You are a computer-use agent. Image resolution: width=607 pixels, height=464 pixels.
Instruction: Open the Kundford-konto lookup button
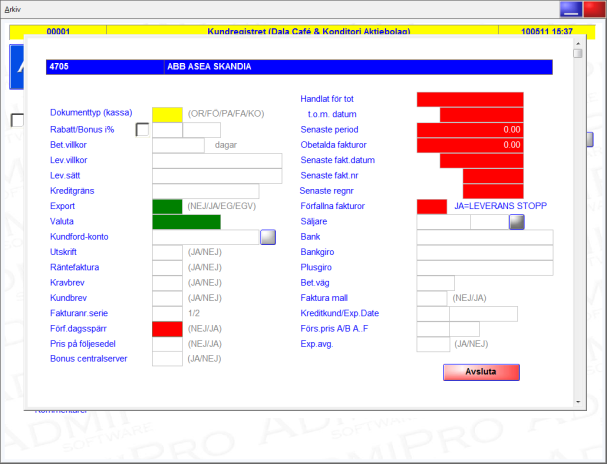tap(268, 237)
